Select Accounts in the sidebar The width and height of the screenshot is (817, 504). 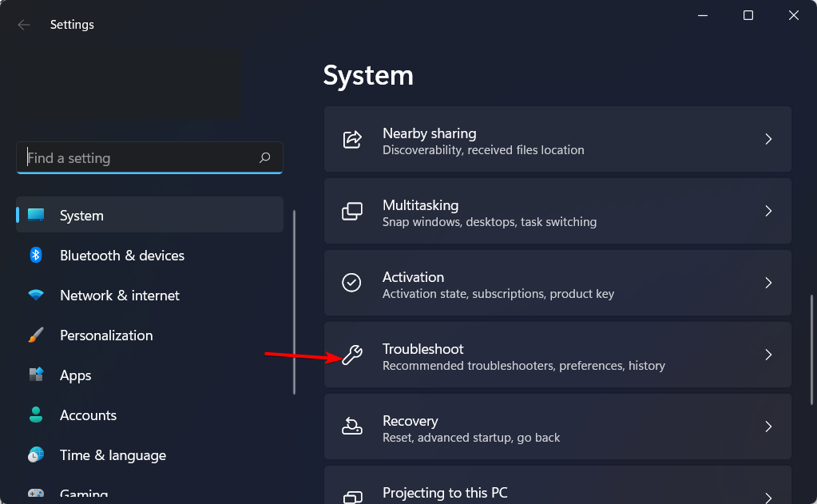88,415
